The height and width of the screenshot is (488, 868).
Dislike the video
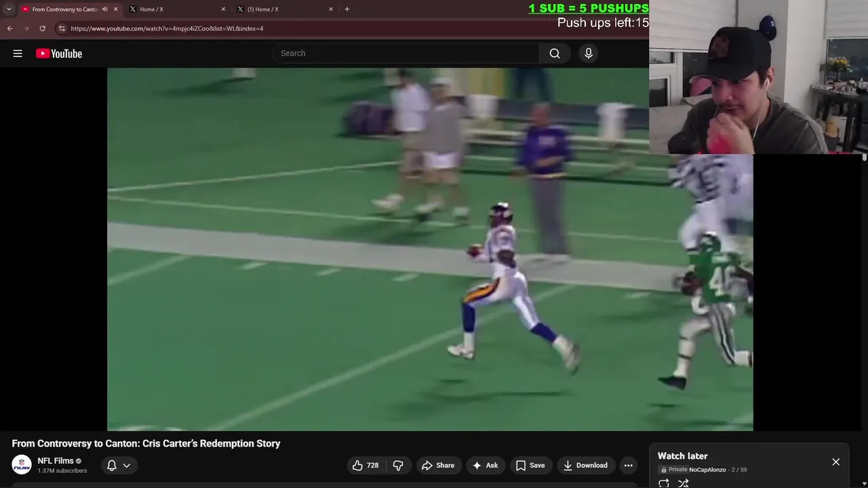coord(398,466)
